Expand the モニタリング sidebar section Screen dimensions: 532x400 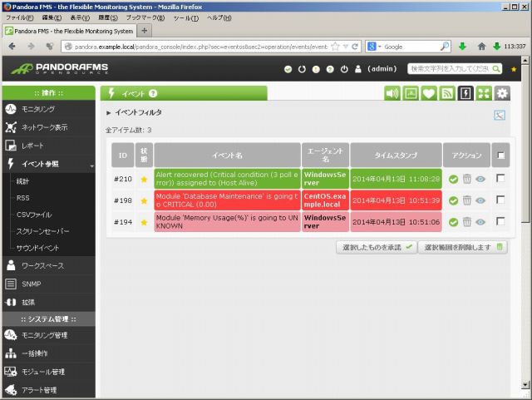point(49,109)
